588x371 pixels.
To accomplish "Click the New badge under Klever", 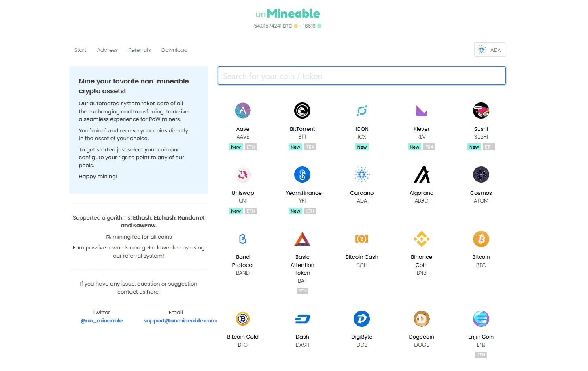I will tap(414, 147).
